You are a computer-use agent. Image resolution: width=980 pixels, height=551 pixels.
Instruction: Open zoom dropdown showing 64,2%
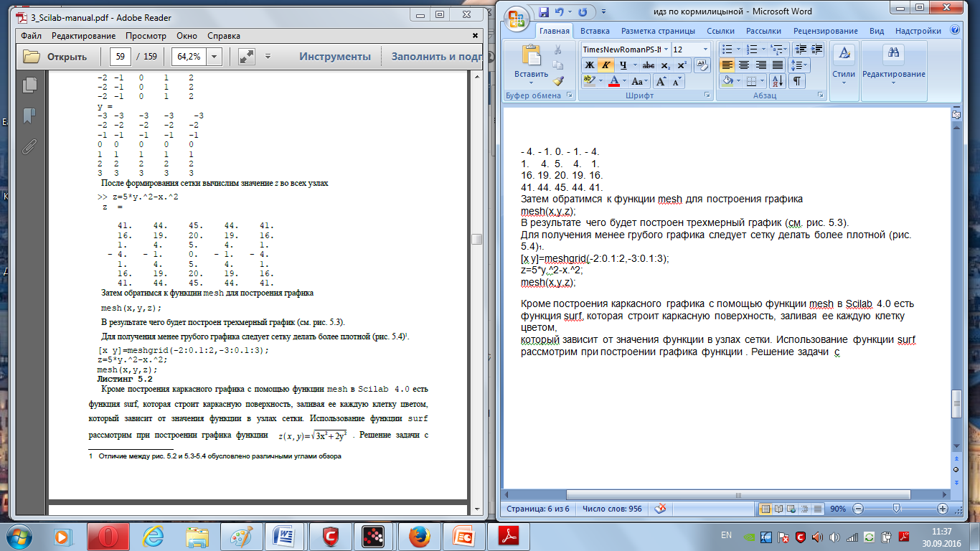[212, 57]
